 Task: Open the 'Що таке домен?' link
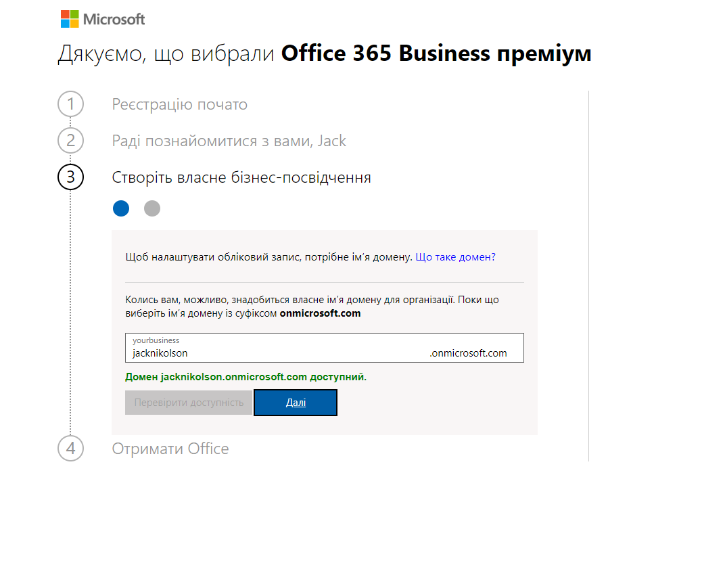click(x=455, y=257)
